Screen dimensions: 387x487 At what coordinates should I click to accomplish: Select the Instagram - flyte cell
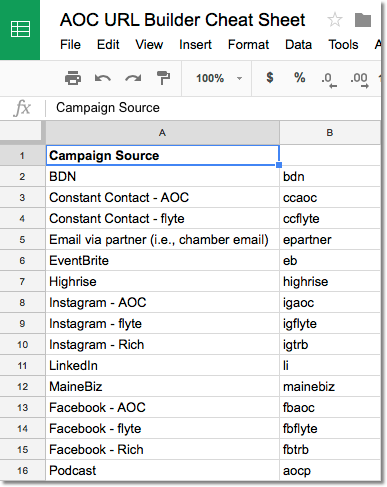(x=162, y=323)
